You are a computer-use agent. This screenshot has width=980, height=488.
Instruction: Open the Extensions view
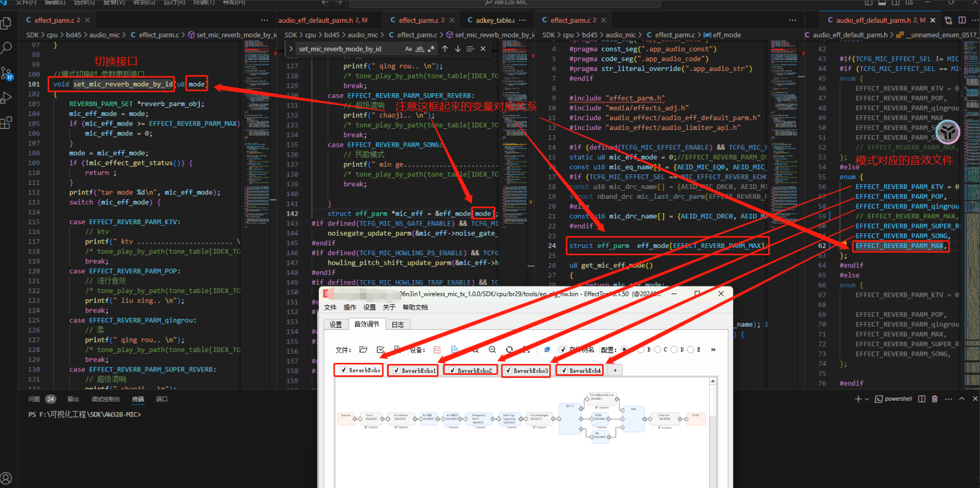tap(6, 123)
